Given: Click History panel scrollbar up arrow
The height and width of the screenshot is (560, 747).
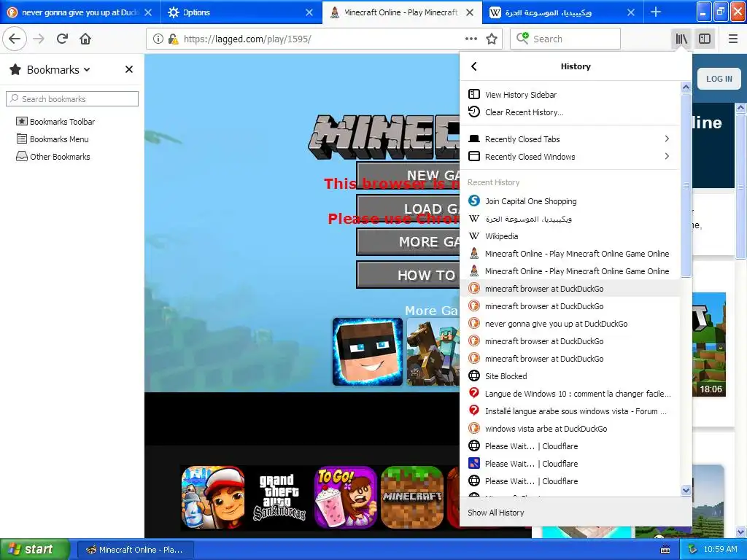Looking at the screenshot, I should 686,87.
